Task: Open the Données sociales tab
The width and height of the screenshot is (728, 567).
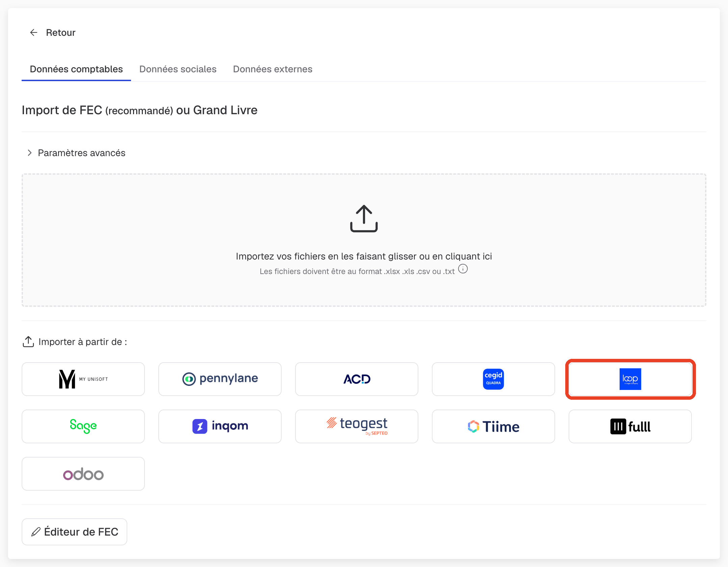Action: click(178, 69)
